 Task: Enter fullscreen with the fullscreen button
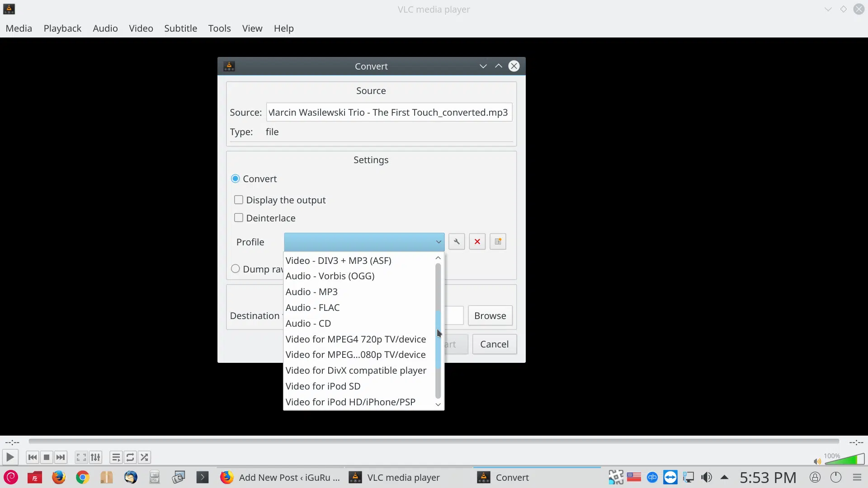click(x=81, y=457)
